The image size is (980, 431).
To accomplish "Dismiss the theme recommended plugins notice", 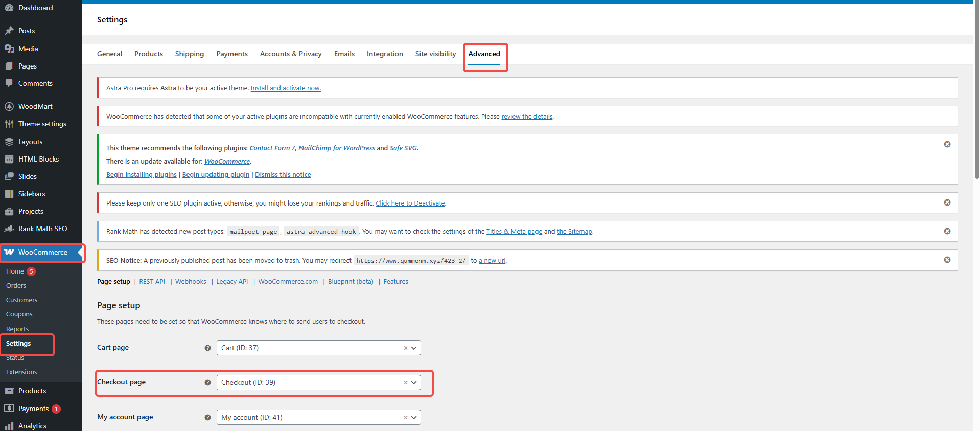I will click(947, 144).
